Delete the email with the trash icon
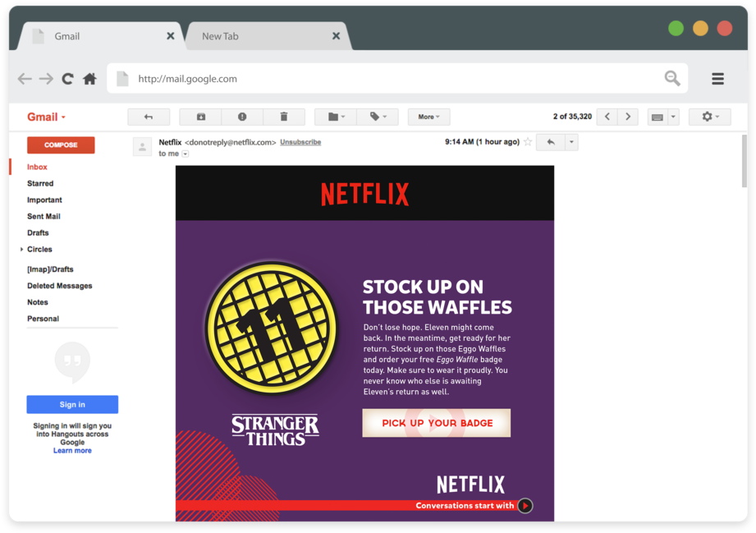756x533 pixels. 284,117
